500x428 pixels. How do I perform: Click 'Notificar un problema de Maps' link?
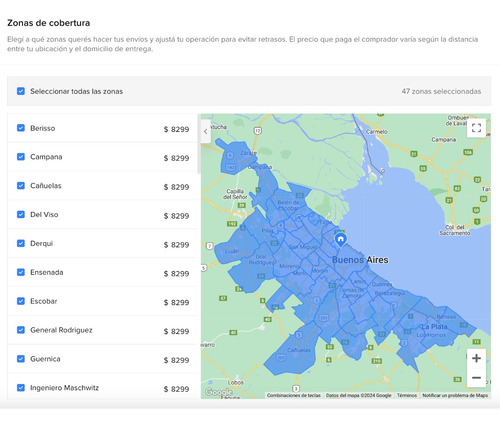click(455, 395)
